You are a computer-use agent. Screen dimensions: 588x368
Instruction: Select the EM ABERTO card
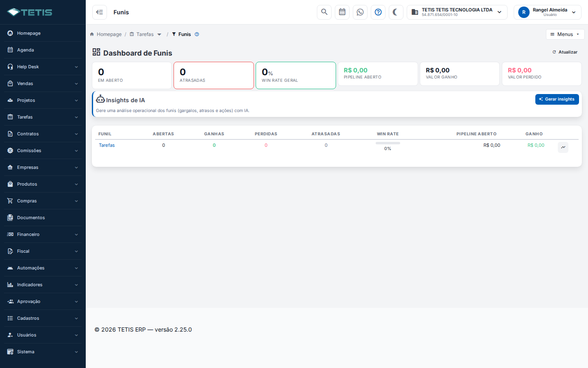(x=132, y=75)
